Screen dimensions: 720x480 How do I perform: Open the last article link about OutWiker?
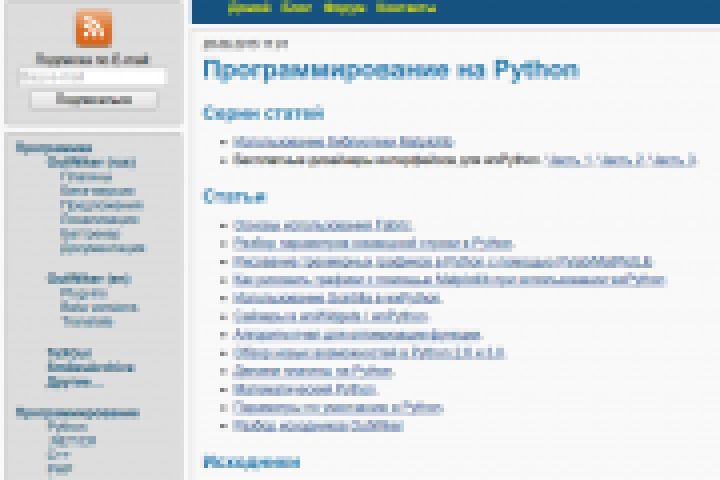click(x=318, y=426)
